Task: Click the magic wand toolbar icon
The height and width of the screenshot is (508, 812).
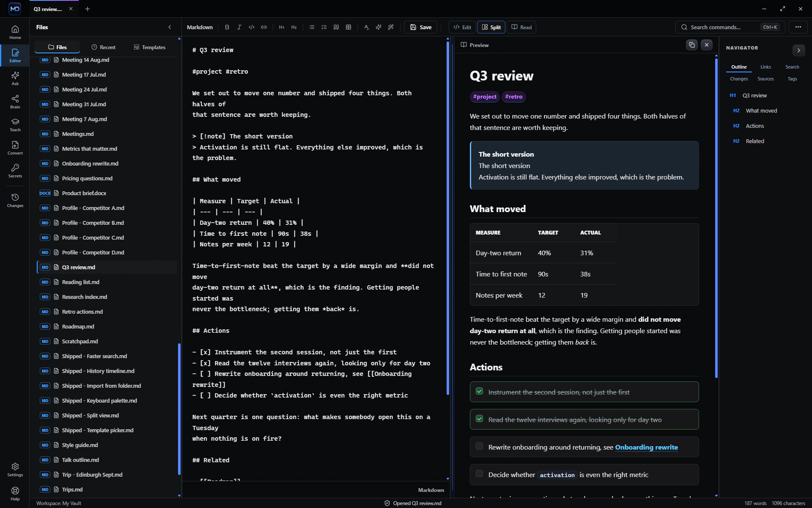Action: pyautogui.click(x=391, y=27)
